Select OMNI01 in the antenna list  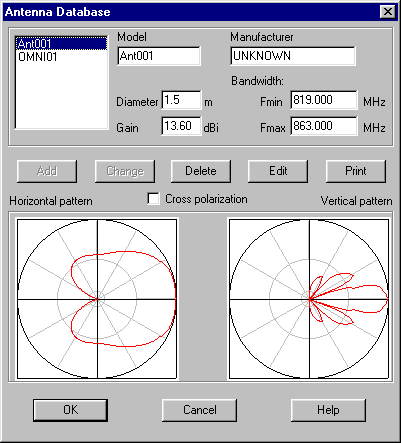click(x=61, y=57)
